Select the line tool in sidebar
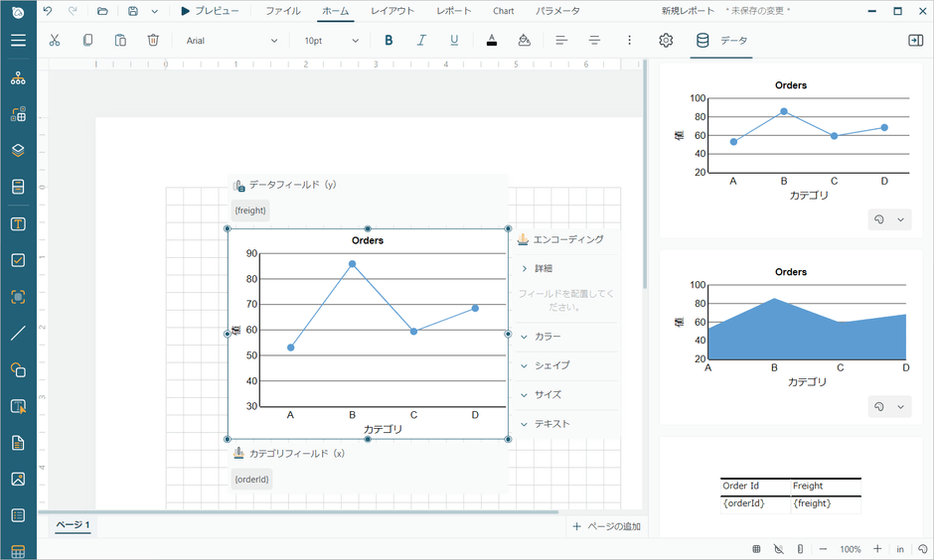Screen dimensions: 934x560 click(x=18, y=334)
